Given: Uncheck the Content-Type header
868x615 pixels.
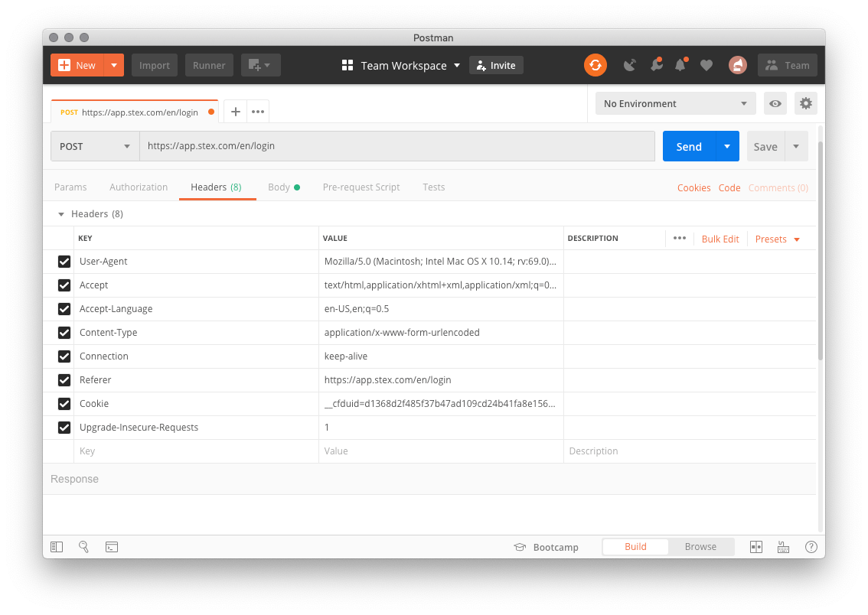Looking at the screenshot, I should click(64, 333).
